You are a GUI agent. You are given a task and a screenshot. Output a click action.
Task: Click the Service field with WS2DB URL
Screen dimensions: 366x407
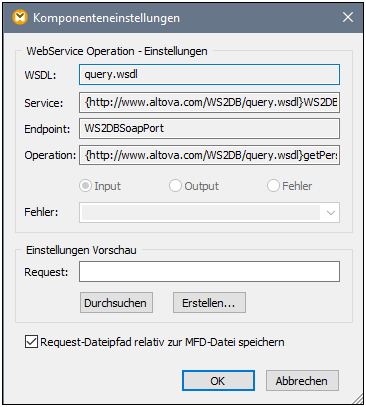pos(209,102)
